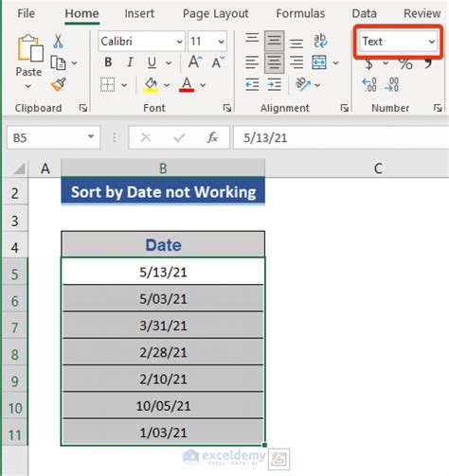Click Insert Function fx button
The image size is (449, 476).
(x=212, y=137)
